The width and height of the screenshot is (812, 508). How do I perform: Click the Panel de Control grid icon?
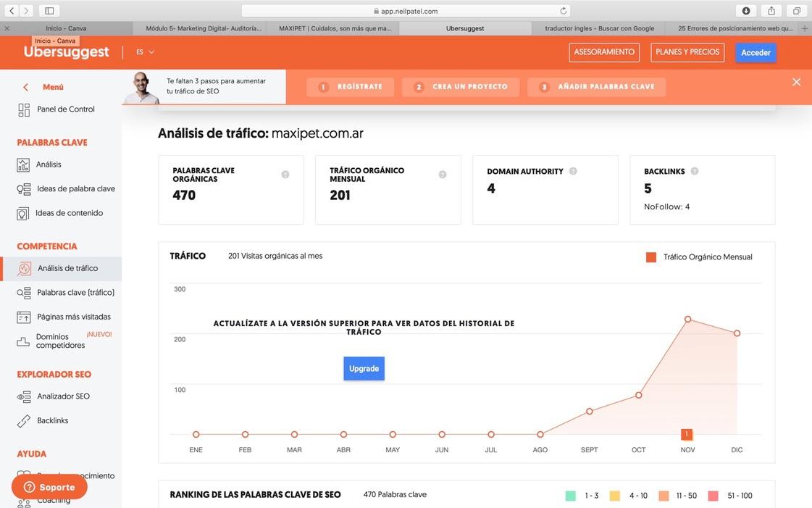click(x=24, y=109)
